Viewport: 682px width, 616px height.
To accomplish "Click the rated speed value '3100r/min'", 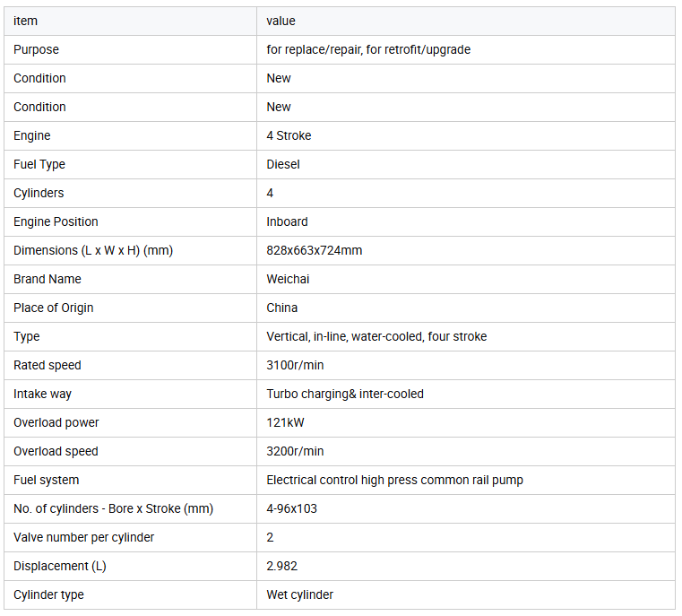I will pyautogui.click(x=295, y=365).
